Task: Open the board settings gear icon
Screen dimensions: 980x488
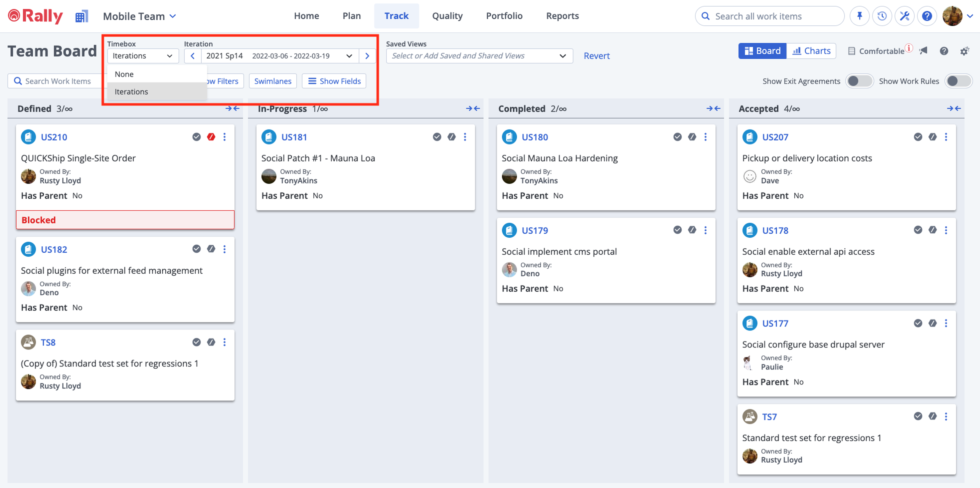Action: (x=964, y=51)
